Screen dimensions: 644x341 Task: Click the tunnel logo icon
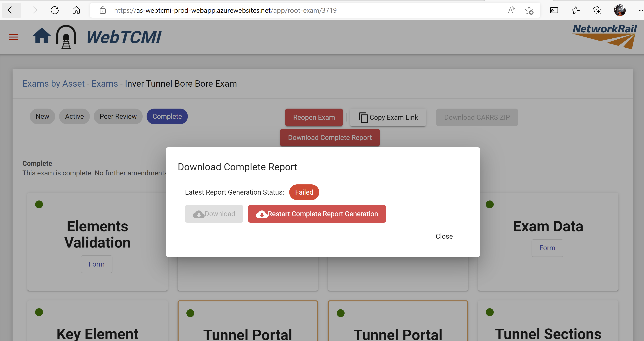[x=66, y=37]
